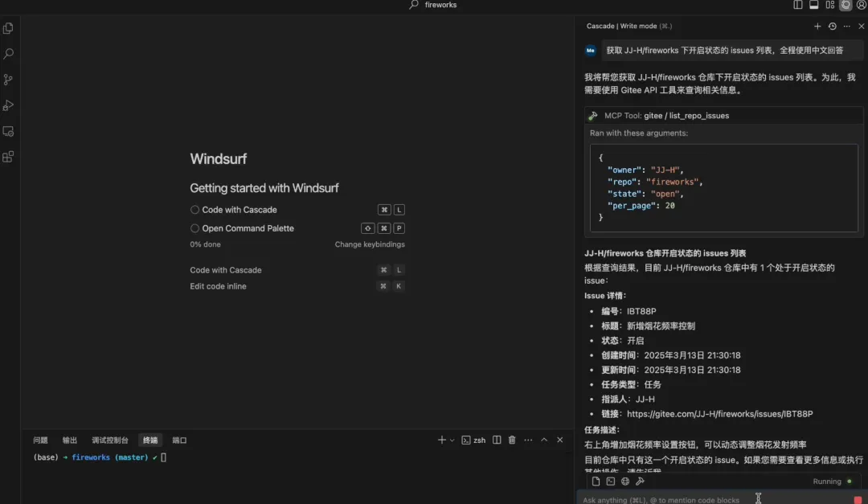Toggle the Open Command Palette checklist circle
This screenshot has width=868, height=504.
(x=194, y=228)
